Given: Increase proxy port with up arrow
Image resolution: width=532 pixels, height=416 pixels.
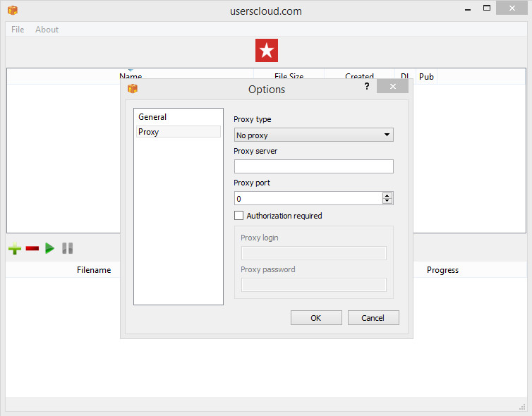Looking at the screenshot, I should [387, 195].
